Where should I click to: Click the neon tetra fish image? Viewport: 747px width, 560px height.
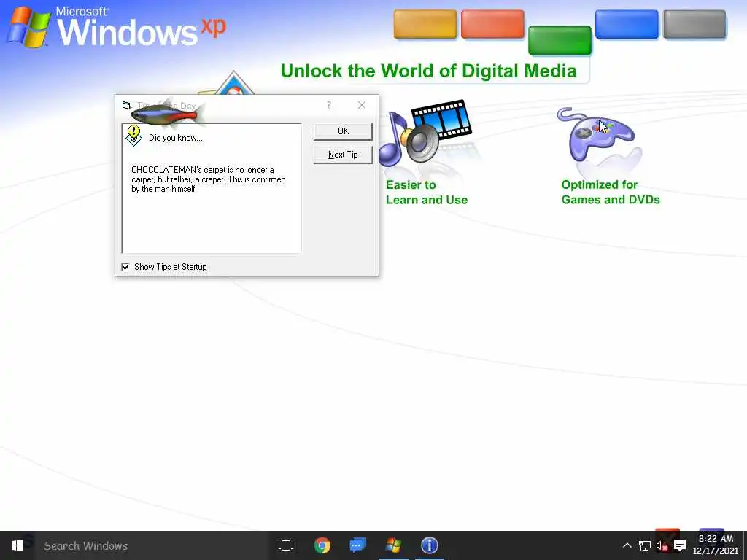coord(167,114)
